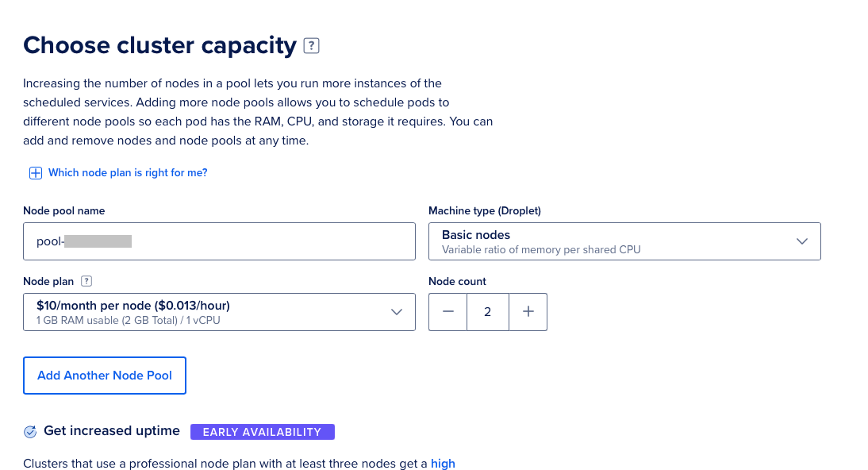Click the uptime badge icon near "Get increased uptime"
The height and width of the screenshot is (470, 868).
pyautogui.click(x=30, y=431)
